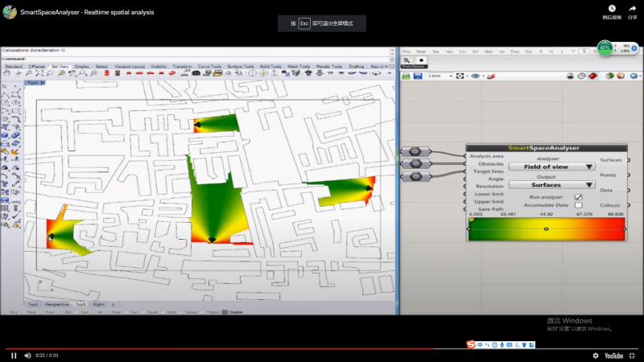Open the SmartSpaceAnalyser video title link
The height and width of the screenshot is (362, 644).
[87, 12]
